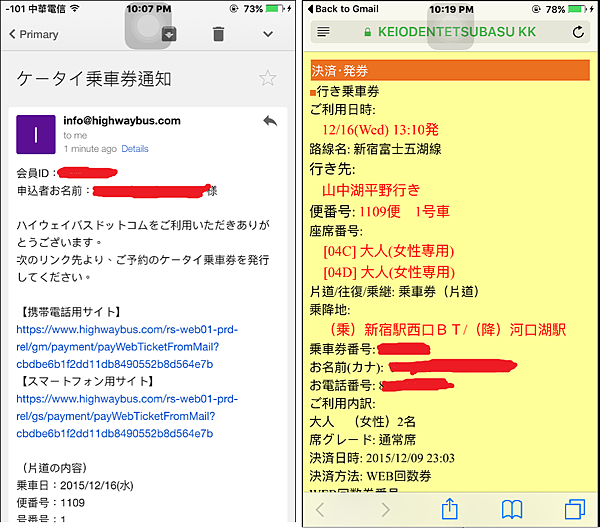Tap departure text 12/16(Wed) 13:10発
The image size is (600, 528).
381,130
